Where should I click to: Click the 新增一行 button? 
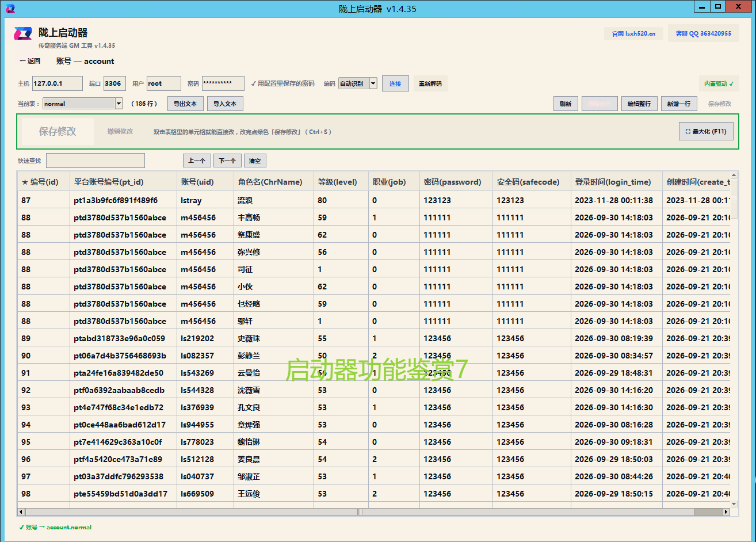click(x=679, y=104)
